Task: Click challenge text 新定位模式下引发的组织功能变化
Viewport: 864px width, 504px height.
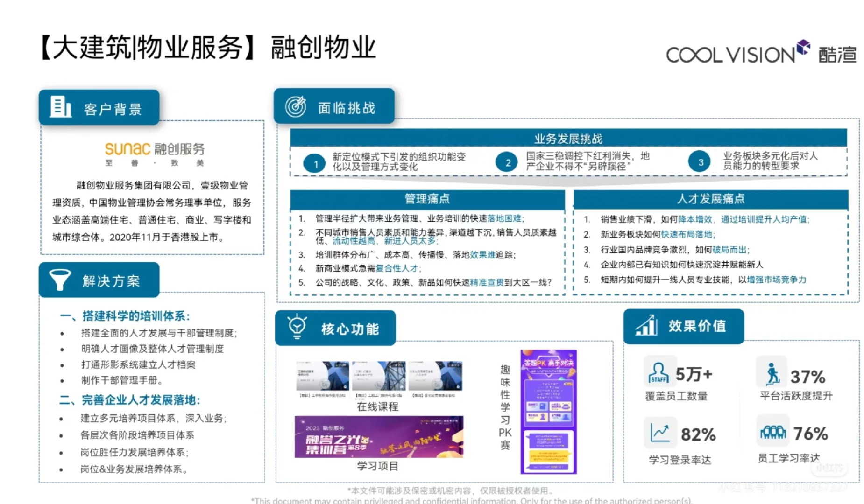Action: pyautogui.click(x=399, y=161)
